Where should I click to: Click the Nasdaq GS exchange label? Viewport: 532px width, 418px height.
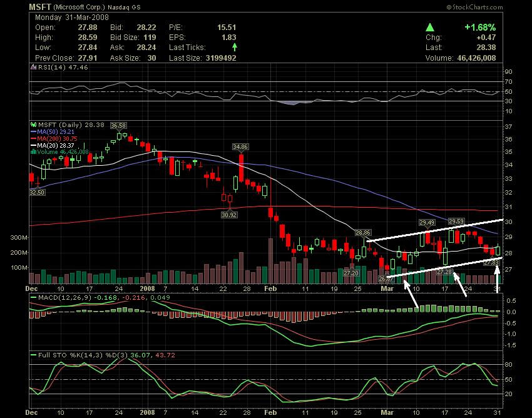(x=124, y=7)
